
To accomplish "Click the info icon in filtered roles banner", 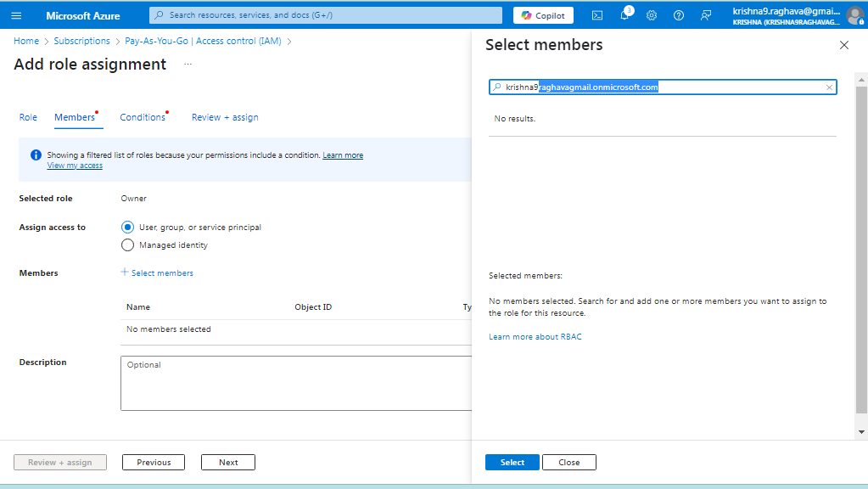I will (36, 155).
